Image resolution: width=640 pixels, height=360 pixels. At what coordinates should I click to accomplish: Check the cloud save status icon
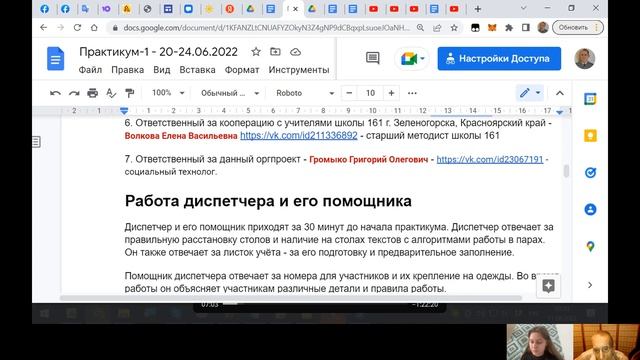[296, 52]
